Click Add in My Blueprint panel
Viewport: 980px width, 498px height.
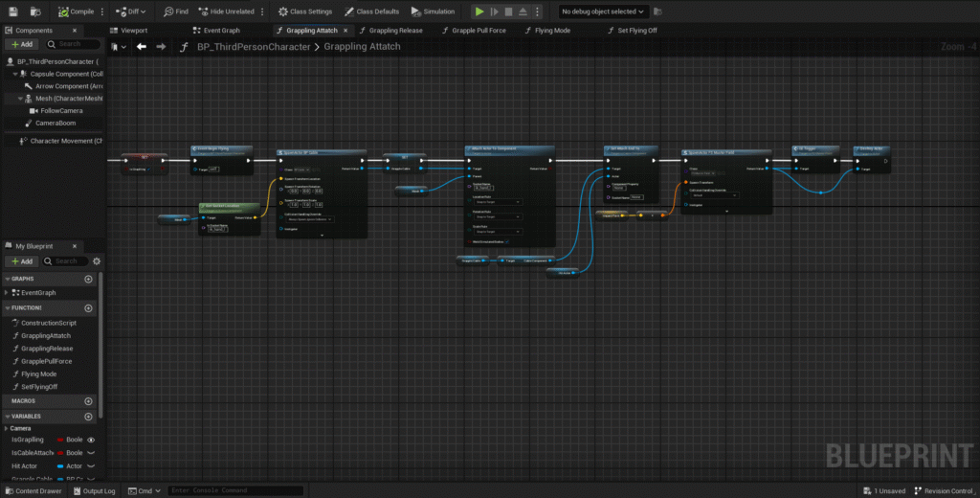pos(22,260)
